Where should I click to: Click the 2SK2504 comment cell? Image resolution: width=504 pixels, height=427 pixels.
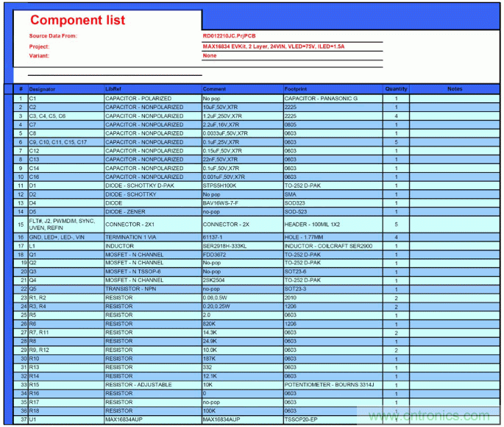click(214, 280)
